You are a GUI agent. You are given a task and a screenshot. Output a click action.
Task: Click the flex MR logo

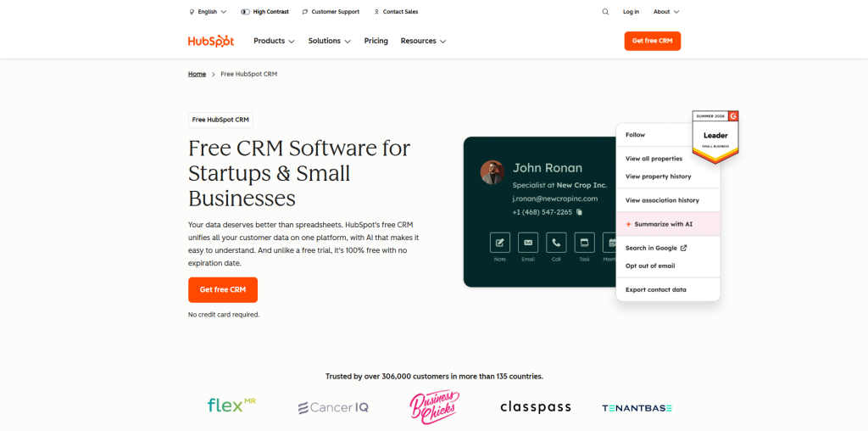point(231,405)
